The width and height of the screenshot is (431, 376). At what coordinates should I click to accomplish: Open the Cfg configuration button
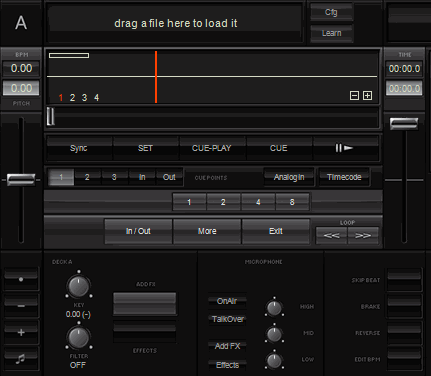331,12
